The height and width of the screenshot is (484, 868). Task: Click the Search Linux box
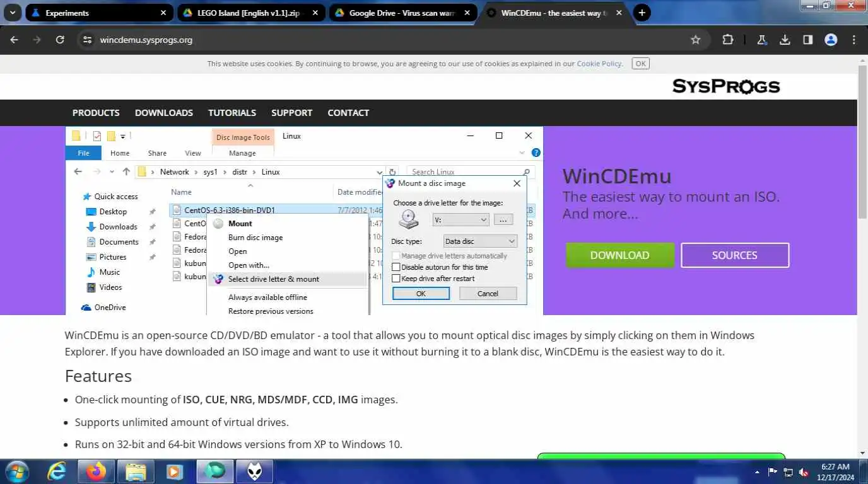[471, 172]
